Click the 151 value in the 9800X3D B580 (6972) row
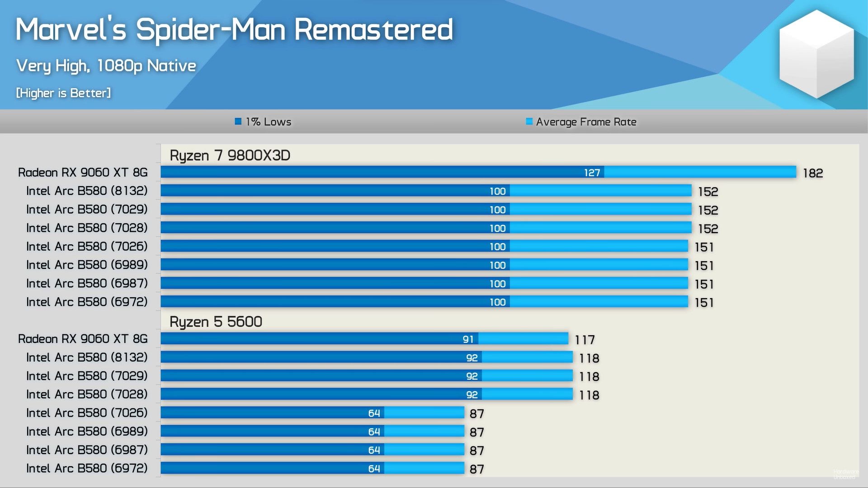Screen dimensions: 868x488 click(x=704, y=303)
